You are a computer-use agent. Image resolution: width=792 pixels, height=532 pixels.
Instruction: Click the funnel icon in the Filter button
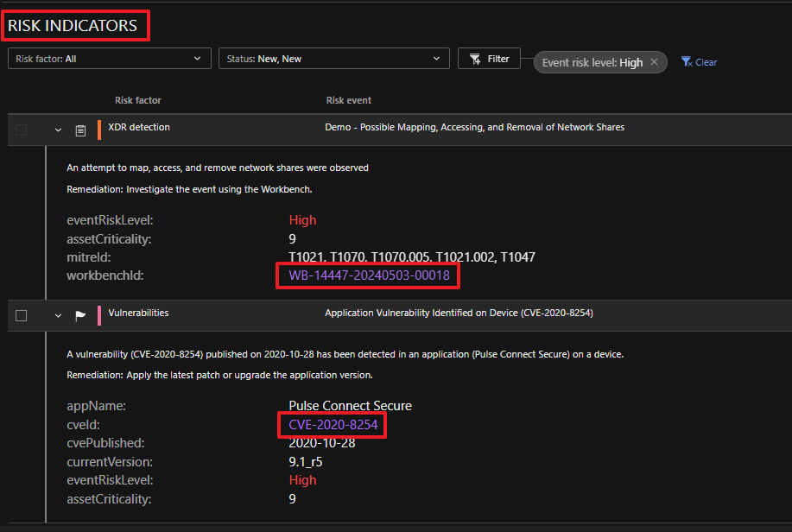click(475, 59)
